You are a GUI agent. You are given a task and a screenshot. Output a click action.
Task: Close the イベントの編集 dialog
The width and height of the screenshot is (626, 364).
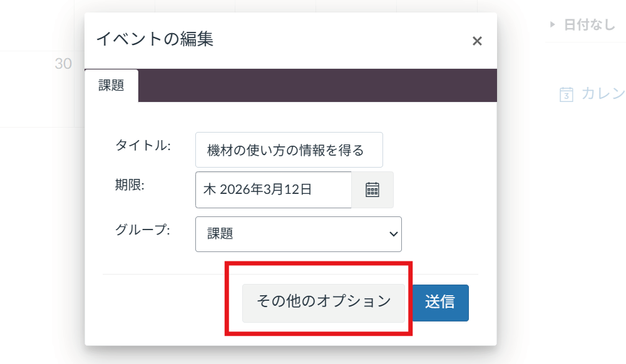tap(477, 41)
